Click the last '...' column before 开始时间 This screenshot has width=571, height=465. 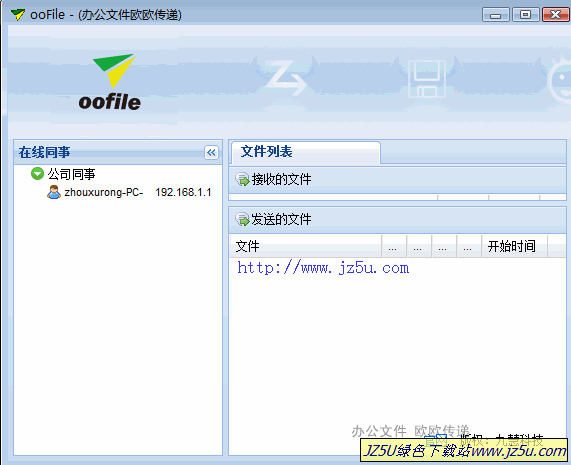pos(468,247)
